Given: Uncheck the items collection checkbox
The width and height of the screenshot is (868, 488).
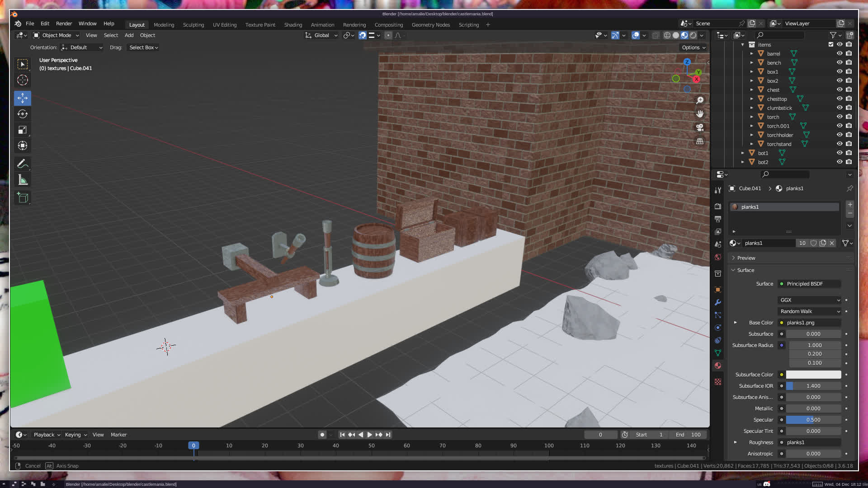Looking at the screenshot, I should [x=830, y=44].
